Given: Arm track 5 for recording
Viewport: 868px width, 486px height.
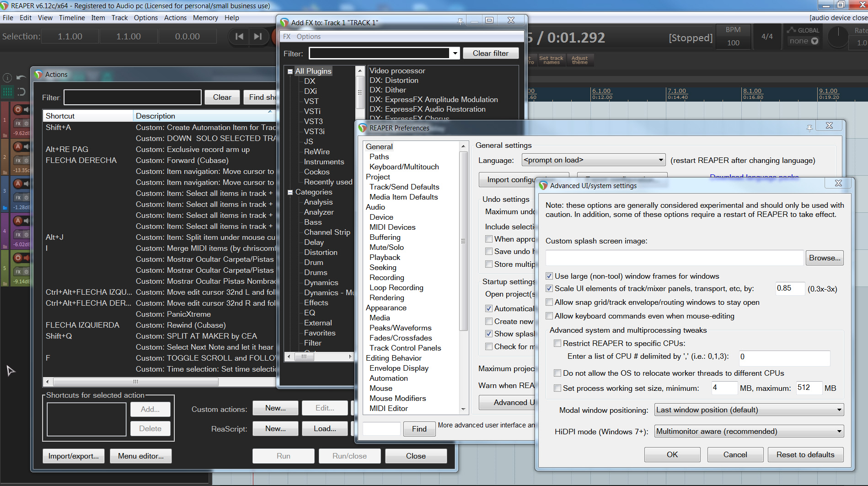Looking at the screenshot, I should point(18,258).
